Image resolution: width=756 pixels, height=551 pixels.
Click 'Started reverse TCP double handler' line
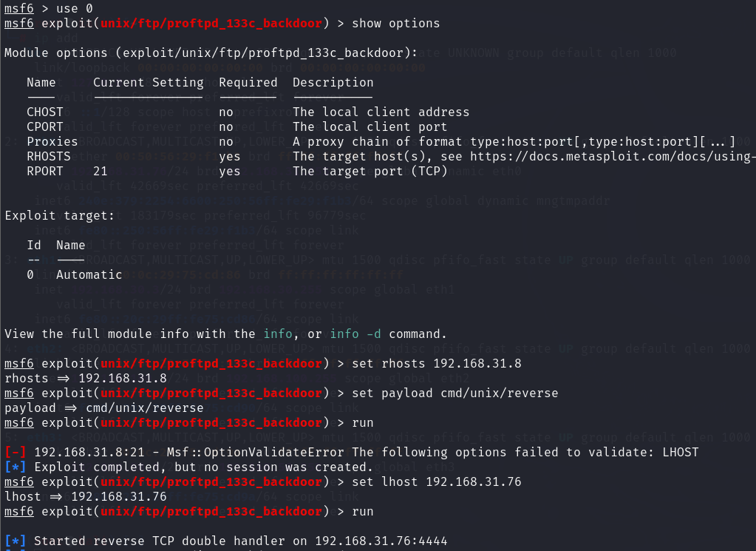[x=240, y=541]
